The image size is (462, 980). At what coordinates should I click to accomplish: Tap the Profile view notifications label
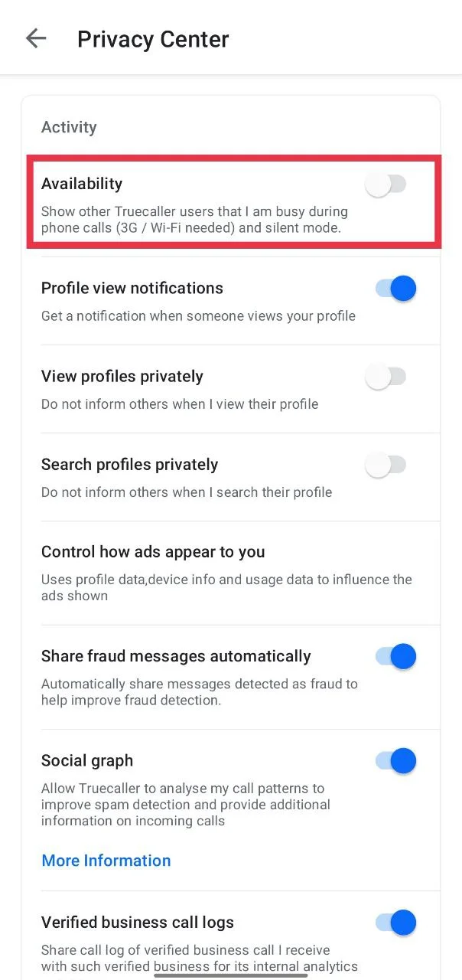[132, 288]
